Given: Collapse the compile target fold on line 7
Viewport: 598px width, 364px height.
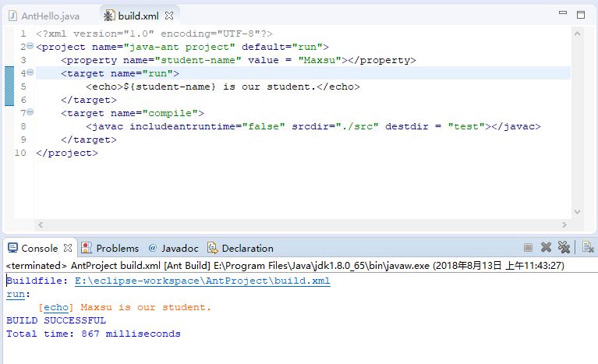Looking at the screenshot, I should click(x=30, y=113).
